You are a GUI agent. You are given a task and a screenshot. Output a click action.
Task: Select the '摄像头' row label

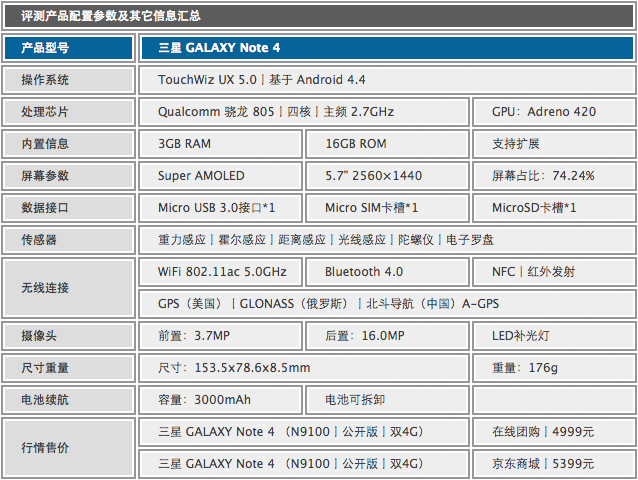(x=68, y=336)
